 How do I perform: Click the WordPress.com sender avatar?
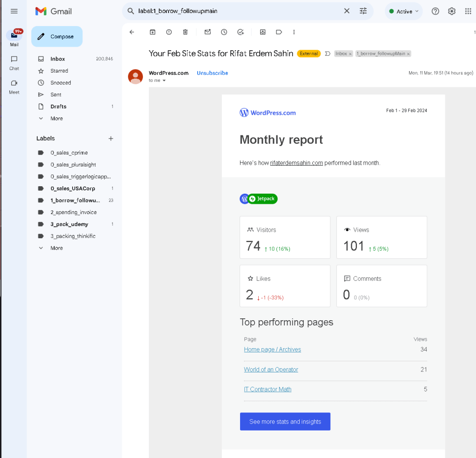pyautogui.click(x=135, y=76)
